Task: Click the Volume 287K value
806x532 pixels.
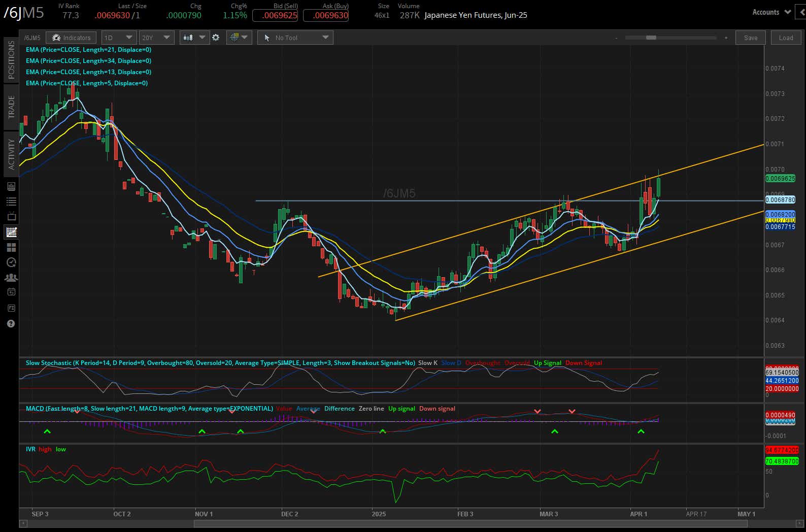Action: pos(409,15)
